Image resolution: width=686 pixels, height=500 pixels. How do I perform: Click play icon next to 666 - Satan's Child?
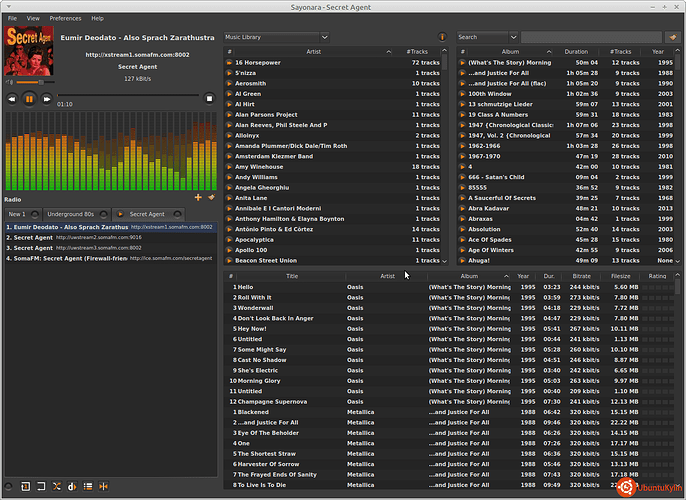pyautogui.click(x=462, y=177)
